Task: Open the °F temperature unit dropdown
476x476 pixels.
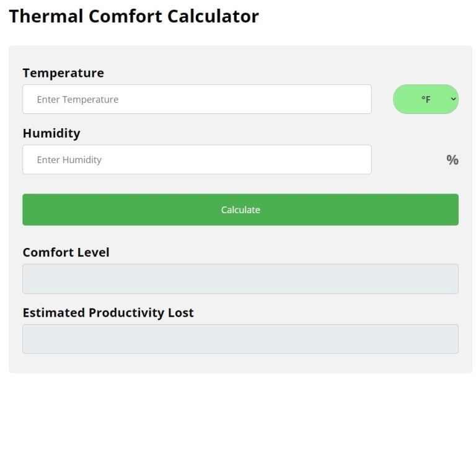Action: click(x=426, y=99)
